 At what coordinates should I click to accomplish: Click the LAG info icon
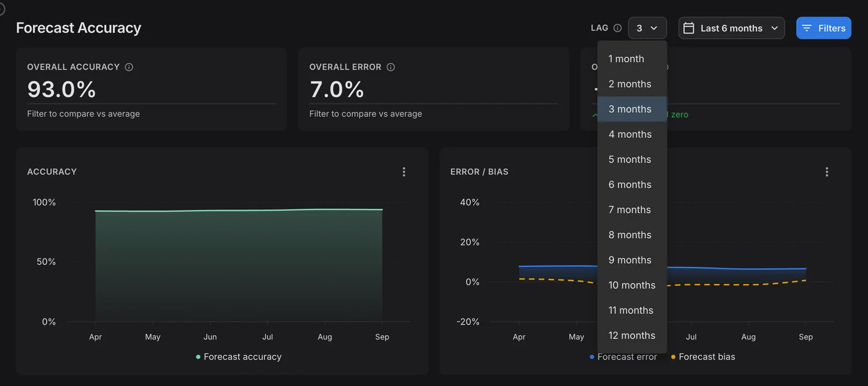[618, 28]
